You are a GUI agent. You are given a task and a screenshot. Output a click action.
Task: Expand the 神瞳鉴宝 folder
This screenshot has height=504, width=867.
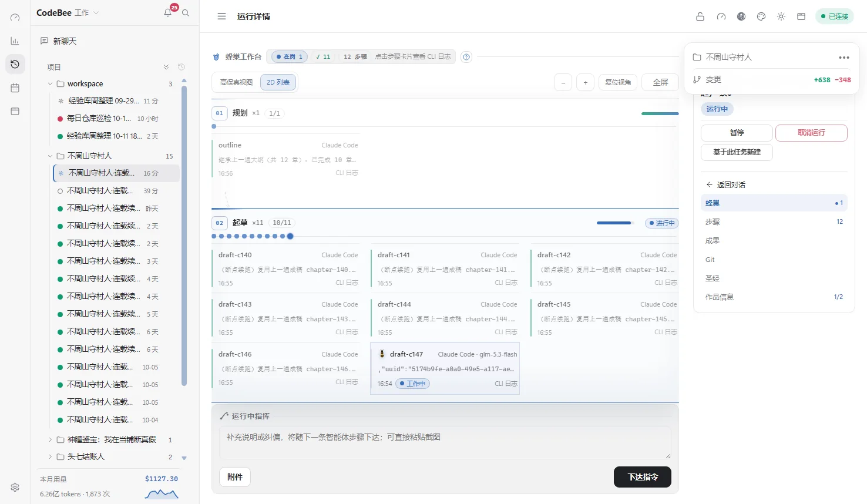coord(50,439)
